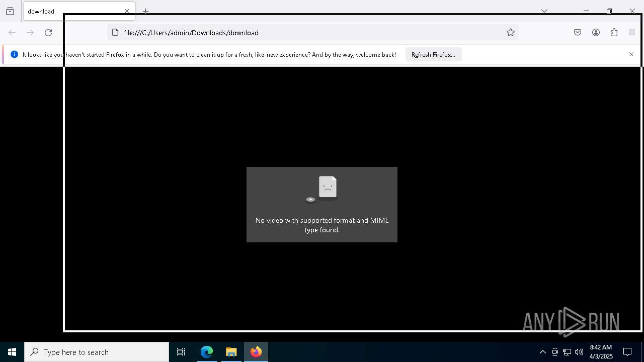Image resolution: width=644 pixels, height=362 pixels.
Task: Restore down the Firefox window
Action: click(x=609, y=11)
